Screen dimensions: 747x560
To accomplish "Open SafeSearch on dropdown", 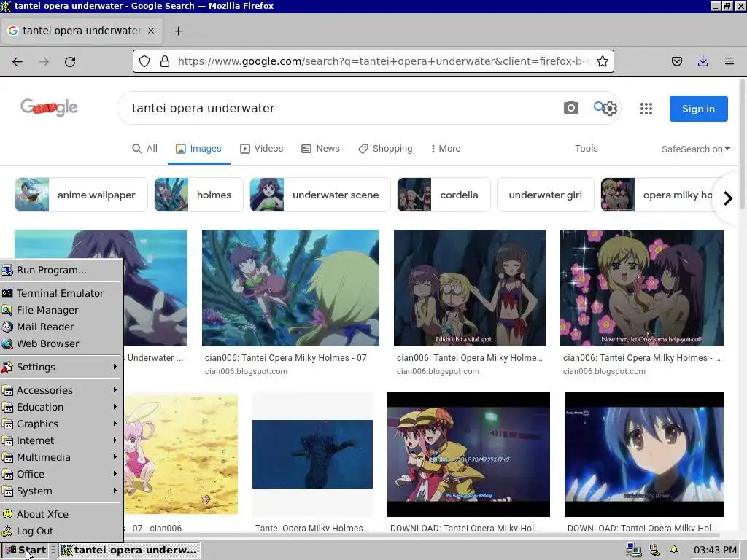I will point(695,149).
